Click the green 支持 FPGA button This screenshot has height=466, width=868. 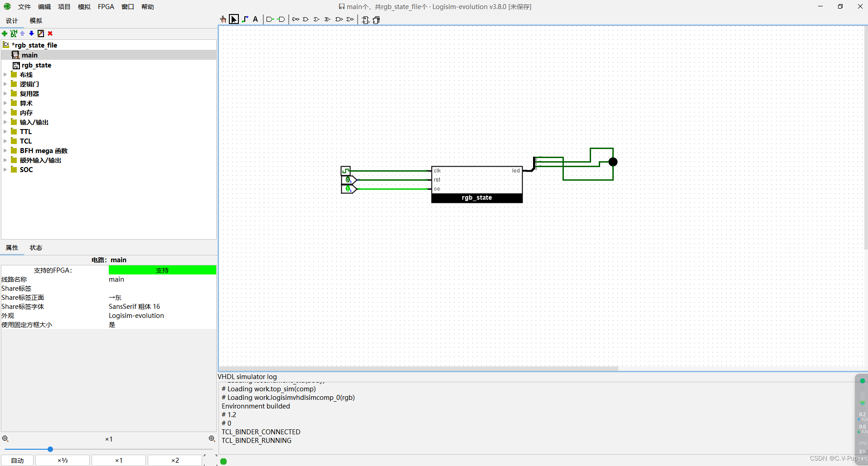pos(162,270)
